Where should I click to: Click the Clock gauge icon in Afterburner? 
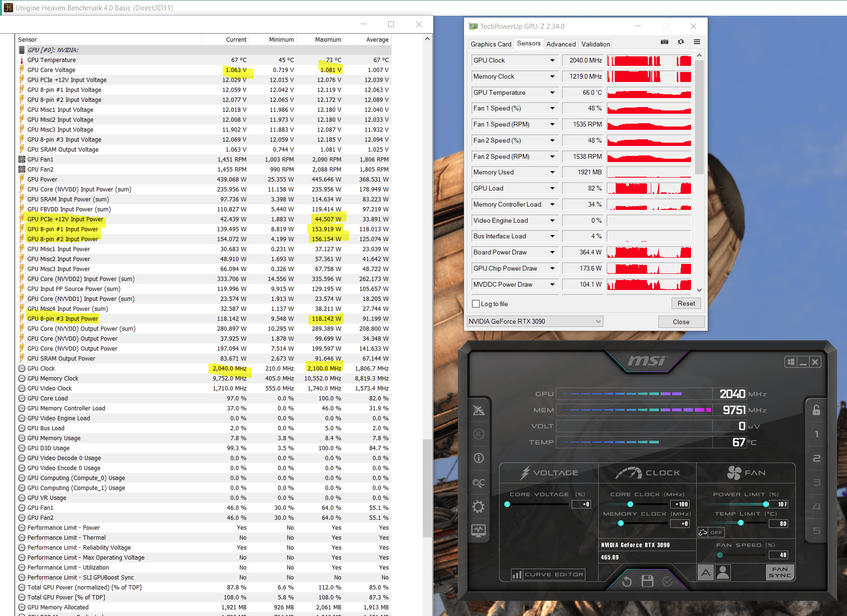click(x=628, y=472)
